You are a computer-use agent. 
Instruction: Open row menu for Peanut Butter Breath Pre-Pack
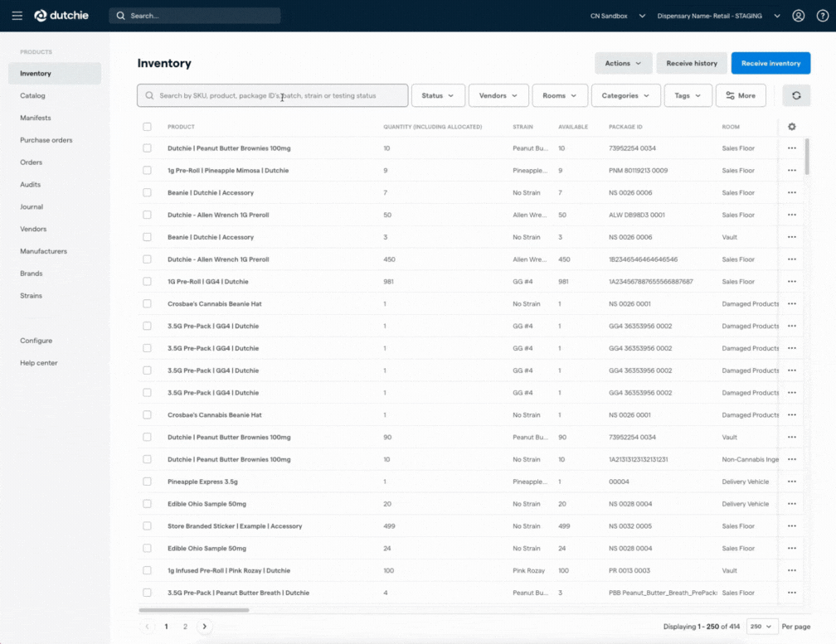(x=792, y=593)
